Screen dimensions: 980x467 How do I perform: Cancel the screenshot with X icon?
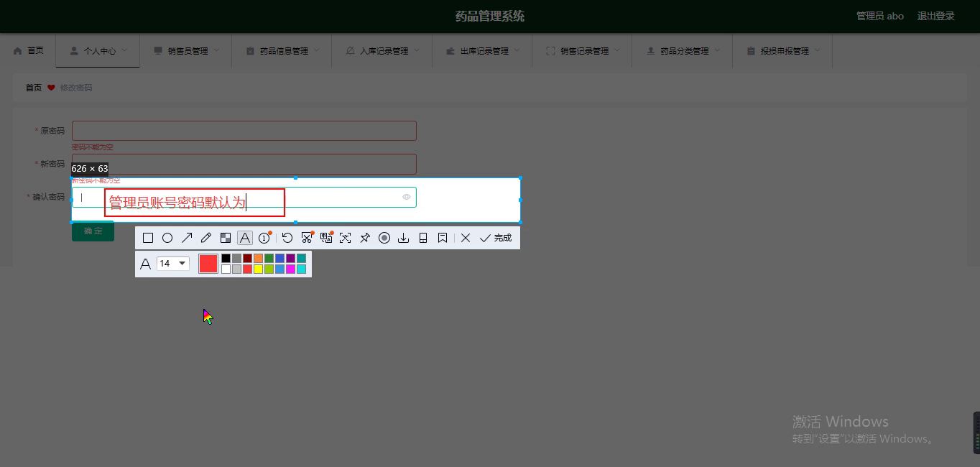pyautogui.click(x=466, y=238)
